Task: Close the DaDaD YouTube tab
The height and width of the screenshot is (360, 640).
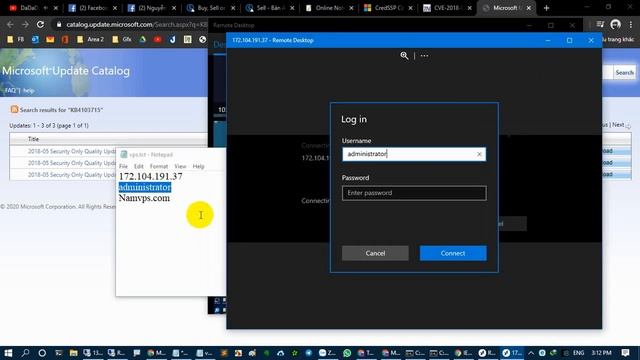Action: click(x=56, y=8)
